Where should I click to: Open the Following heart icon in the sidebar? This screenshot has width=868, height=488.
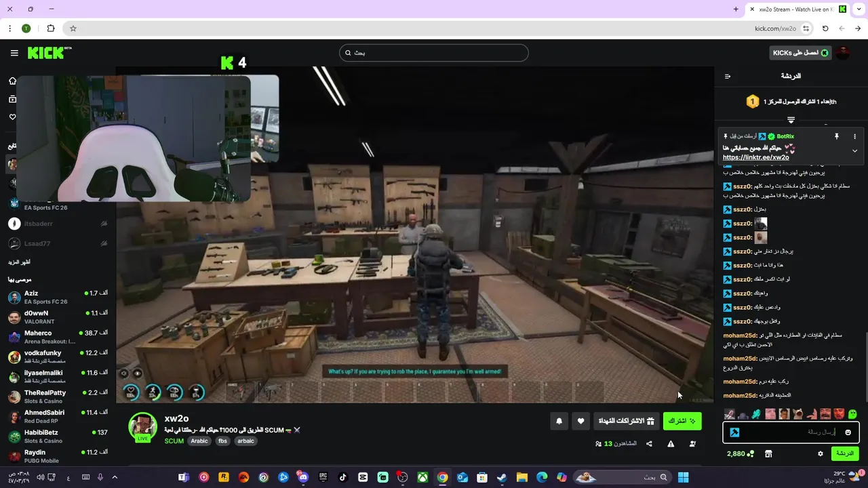pyautogui.click(x=12, y=117)
